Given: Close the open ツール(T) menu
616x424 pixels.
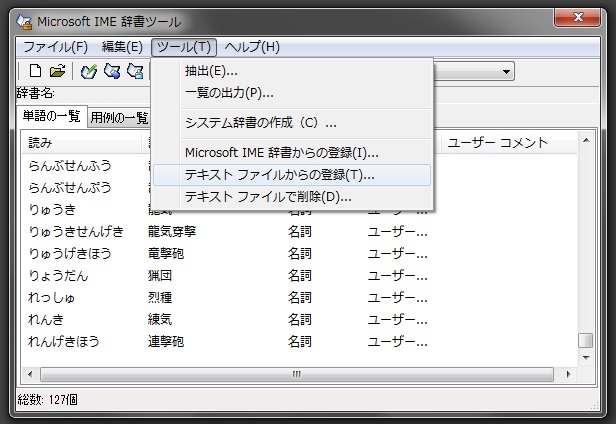Looking at the screenshot, I should (184, 47).
